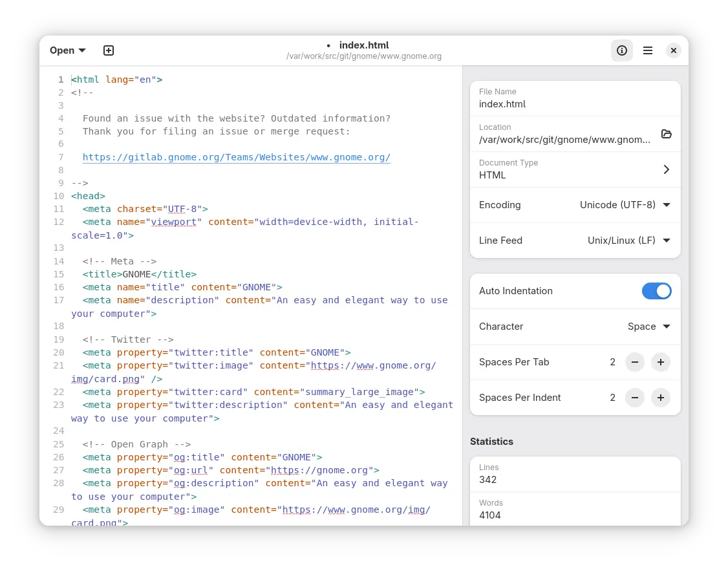Viewport: 728px width, 569px height.
Task: Increase Spaces Per Tab with plus
Action: click(x=661, y=362)
